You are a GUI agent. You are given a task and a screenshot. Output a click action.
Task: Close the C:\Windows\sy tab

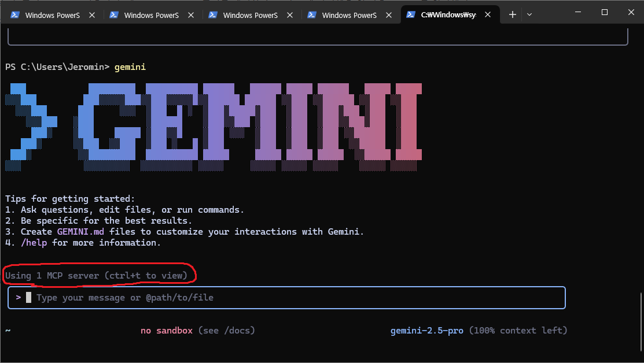point(488,15)
